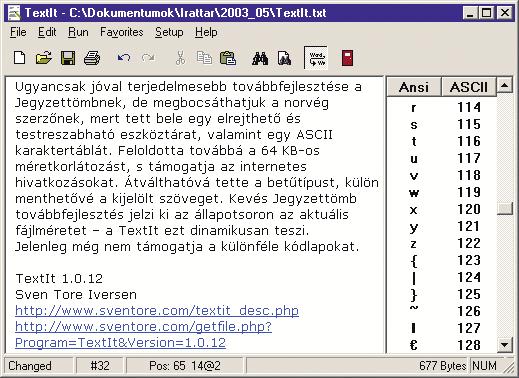The height and width of the screenshot is (378, 519).
Task: Click the NUM status bar indicator
Action: [x=484, y=366]
